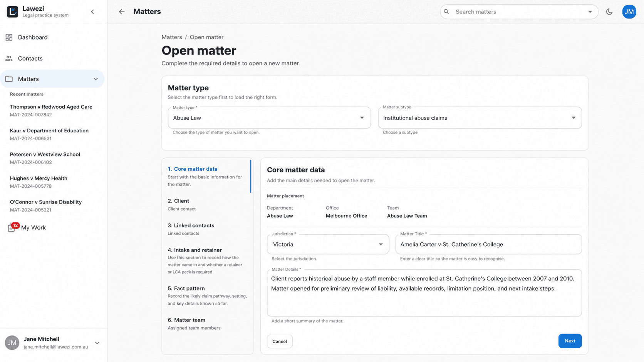Click the Cancel button

point(280,341)
